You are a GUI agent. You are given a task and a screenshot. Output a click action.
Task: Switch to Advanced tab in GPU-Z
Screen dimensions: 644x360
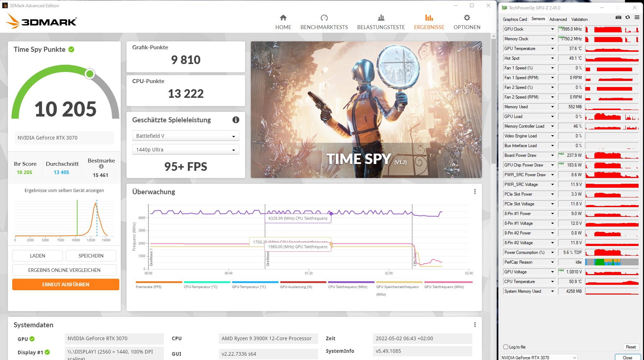point(558,19)
